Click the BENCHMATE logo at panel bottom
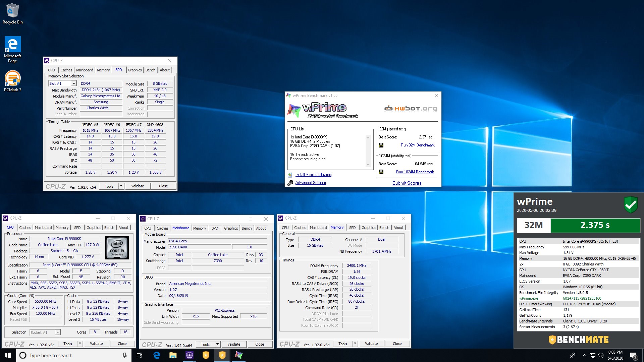Image resolution: width=644 pixels, height=362 pixels. [x=578, y=340]
